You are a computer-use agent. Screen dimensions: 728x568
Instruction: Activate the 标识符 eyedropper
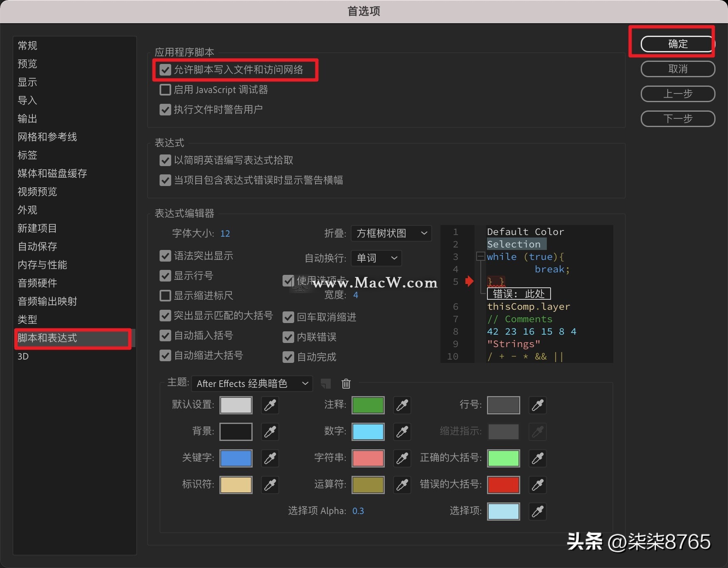tap(270, 485)
